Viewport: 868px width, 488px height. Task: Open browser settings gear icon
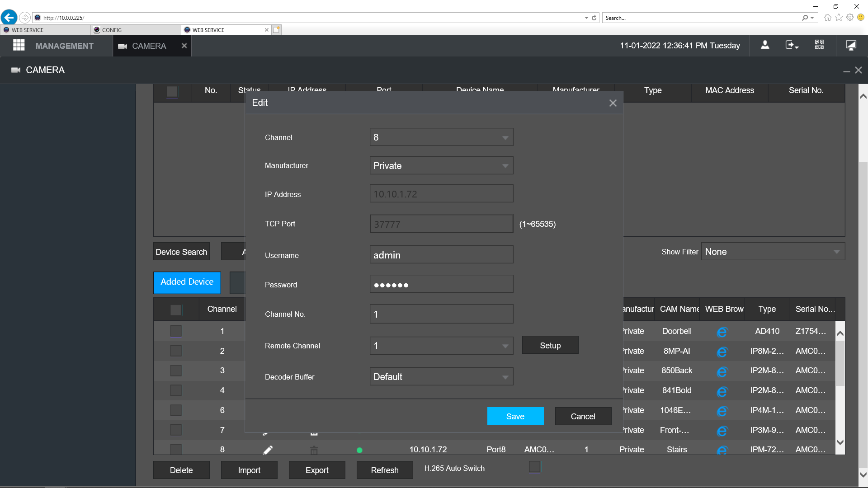[850, 18]
